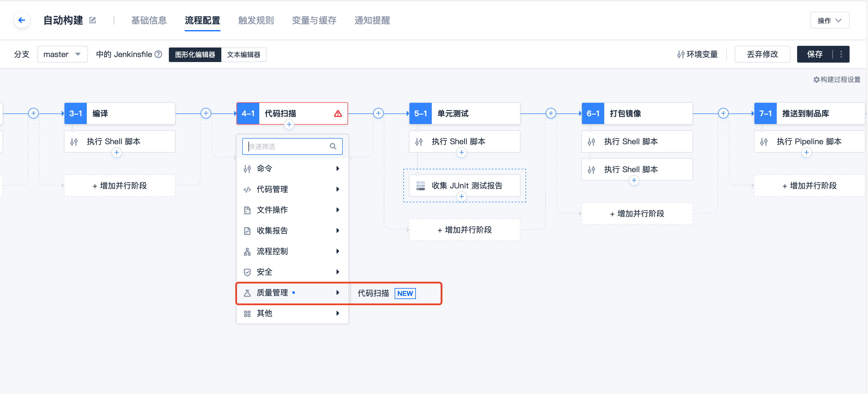Click the flask icon beside 质量管理
The image size is (868, 394).
tap(247, 293)
